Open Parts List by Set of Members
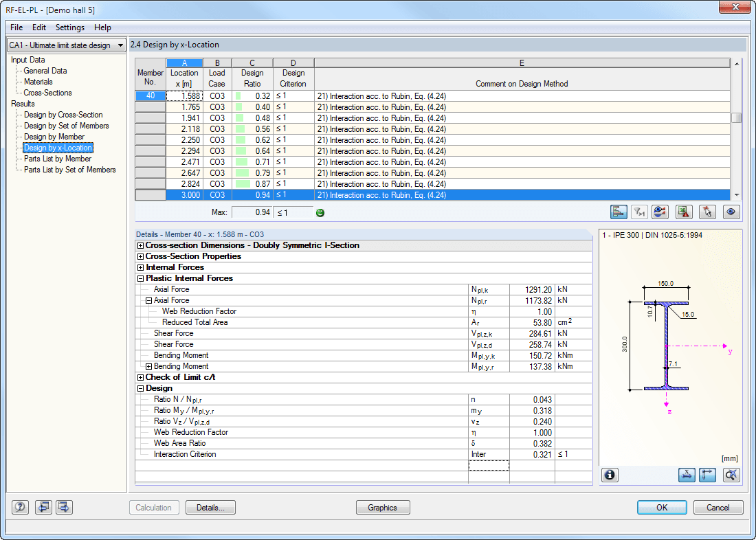This screenshot has width=756, height=540. tap(70, 170)
